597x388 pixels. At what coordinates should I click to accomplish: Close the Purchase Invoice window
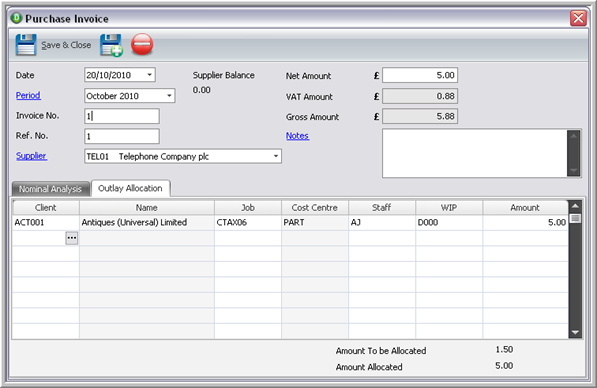coord(578,18)
